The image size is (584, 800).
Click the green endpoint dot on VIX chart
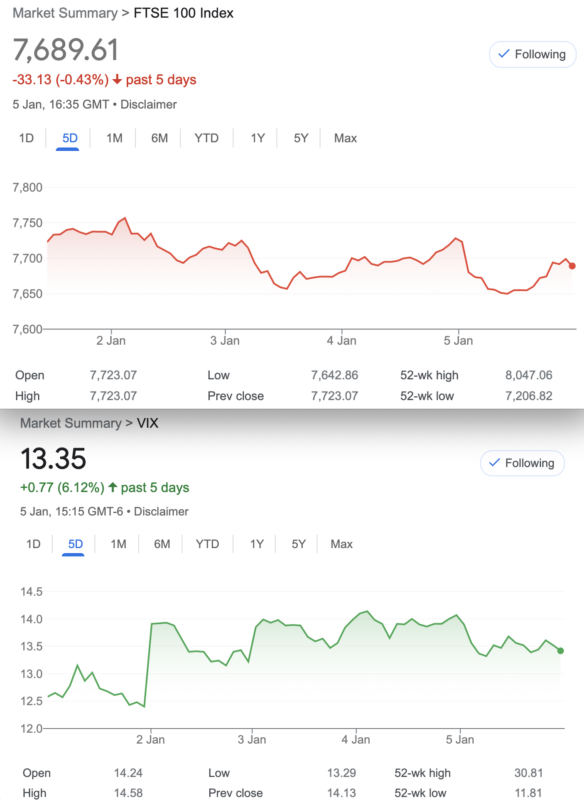point(561,651)
